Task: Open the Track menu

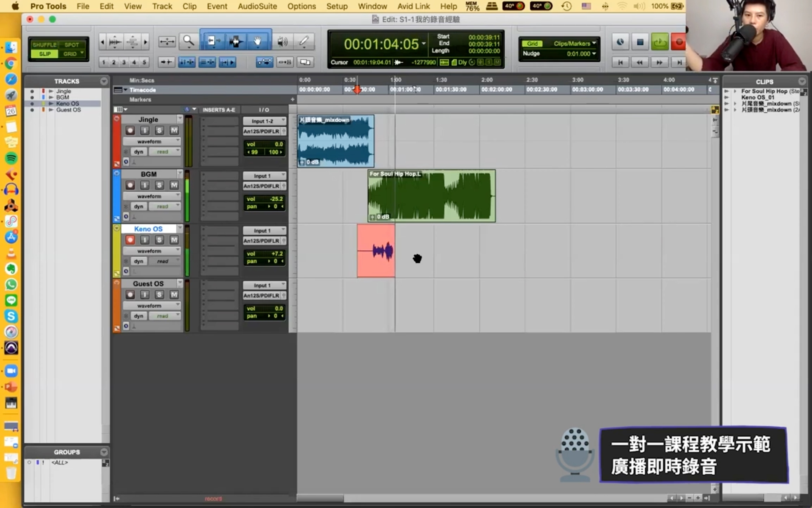Action: (162, 6)
